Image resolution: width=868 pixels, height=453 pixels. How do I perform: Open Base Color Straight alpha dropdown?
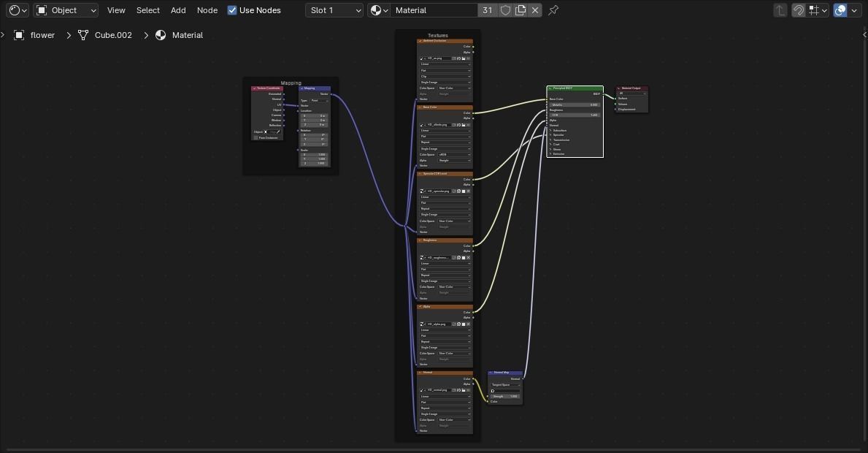click(454, 161)
